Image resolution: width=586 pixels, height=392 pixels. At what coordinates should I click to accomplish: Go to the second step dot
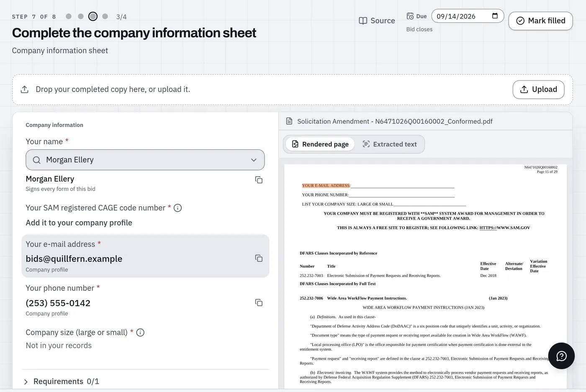81,16
